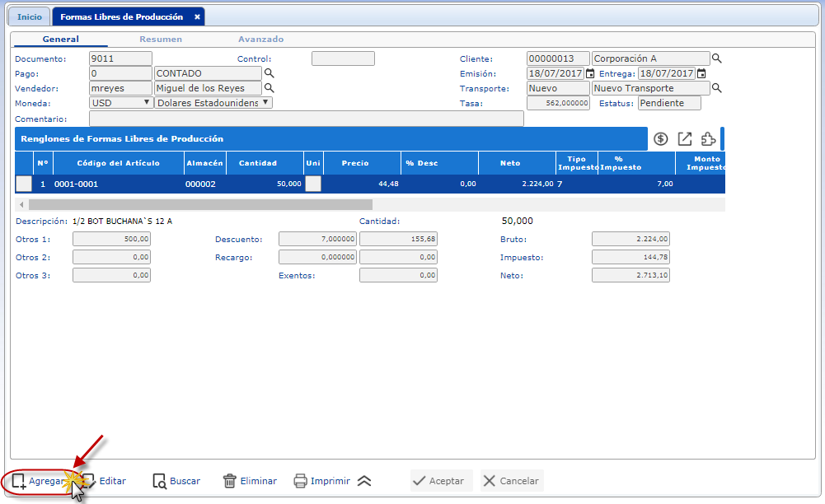825x504 pixels.
Task: Expand the Dolares Estadounidenses dropdown
Action: pyautogui.click(x=265, y=102)
